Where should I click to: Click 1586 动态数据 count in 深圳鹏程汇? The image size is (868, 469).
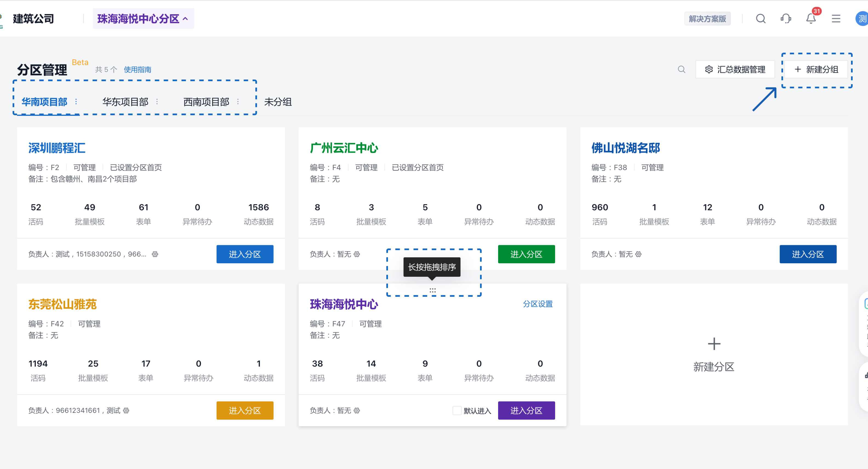258,207
